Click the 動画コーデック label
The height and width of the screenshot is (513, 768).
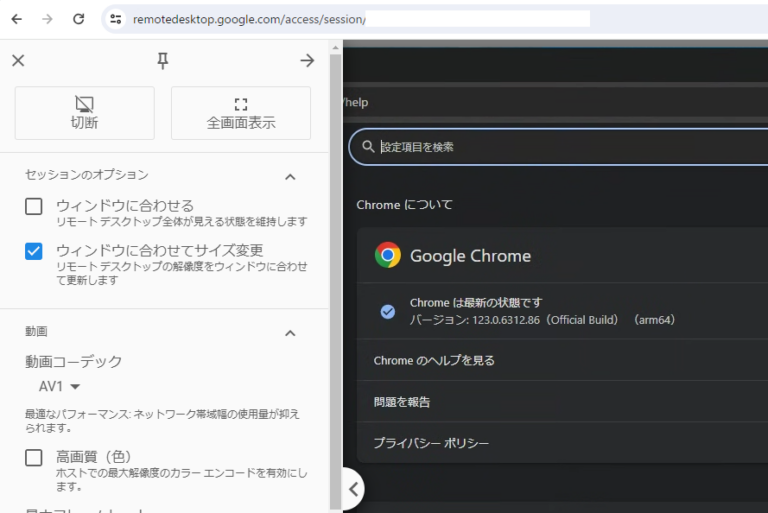point(73,362)
